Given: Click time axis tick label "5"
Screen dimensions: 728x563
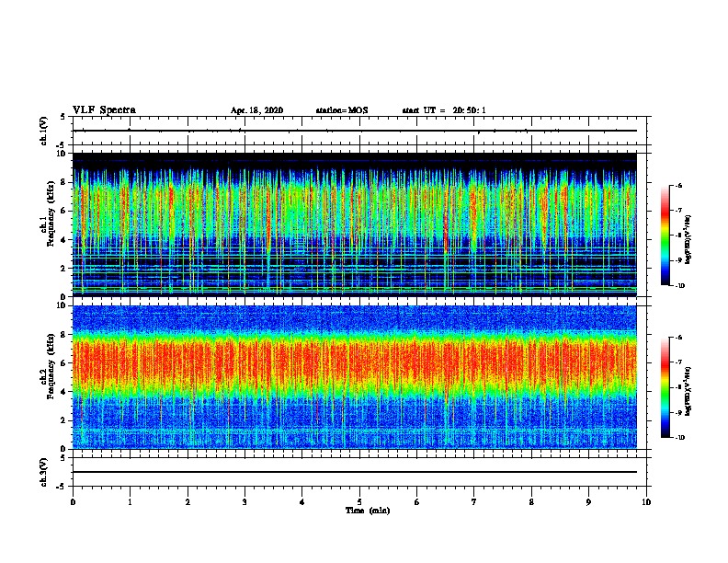Looking at the screenshot, I should click(359, 502).
